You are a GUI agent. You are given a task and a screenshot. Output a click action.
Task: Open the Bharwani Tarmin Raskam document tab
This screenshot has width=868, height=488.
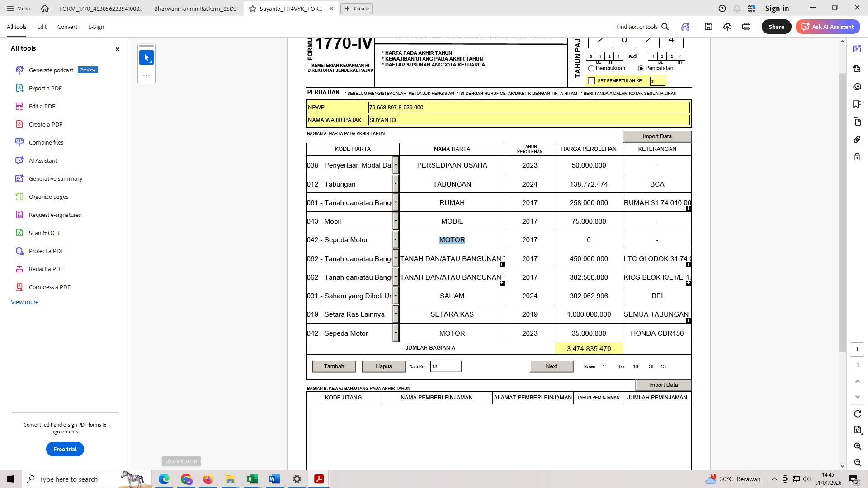pyautogui.click(x=194, y=8)
